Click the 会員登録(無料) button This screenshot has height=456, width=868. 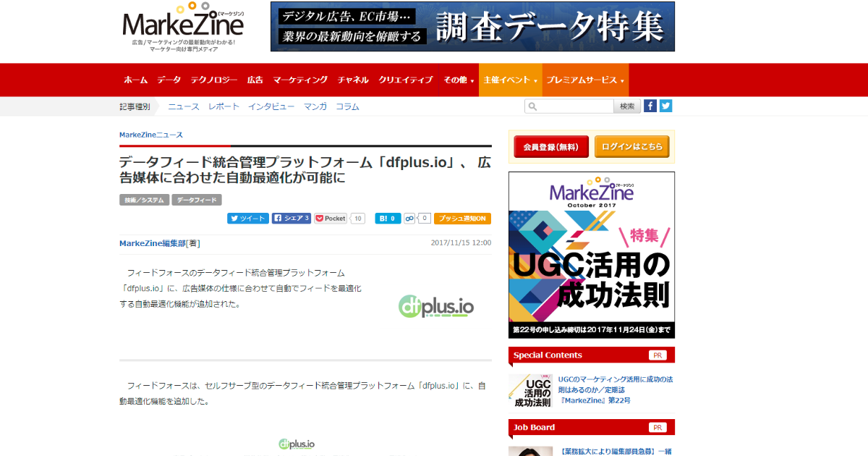[551, 146]
